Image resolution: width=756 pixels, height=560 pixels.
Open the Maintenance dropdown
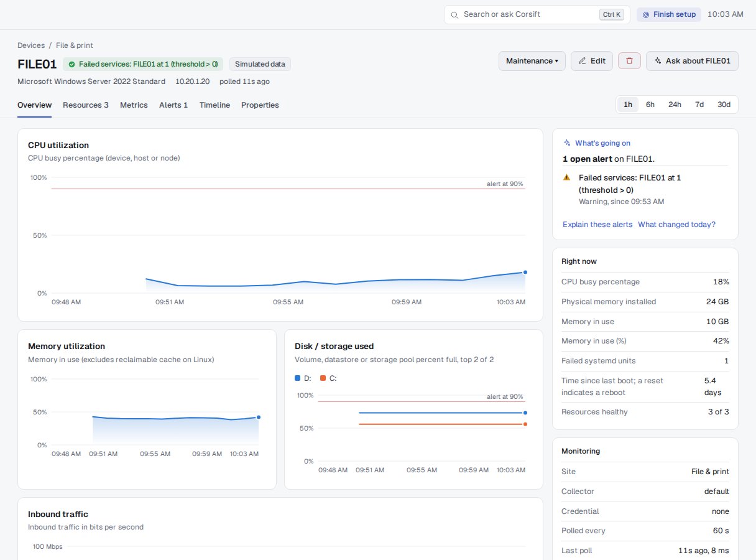532,61
